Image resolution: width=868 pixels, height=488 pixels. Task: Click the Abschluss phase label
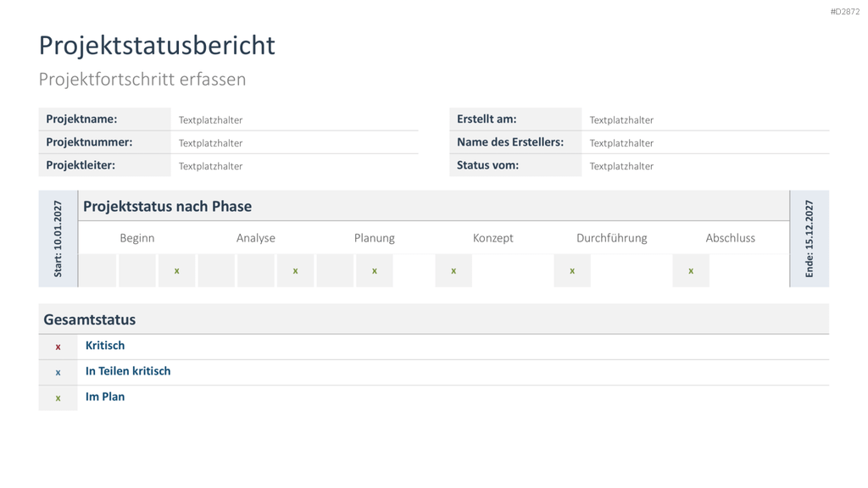coord(730,238)
